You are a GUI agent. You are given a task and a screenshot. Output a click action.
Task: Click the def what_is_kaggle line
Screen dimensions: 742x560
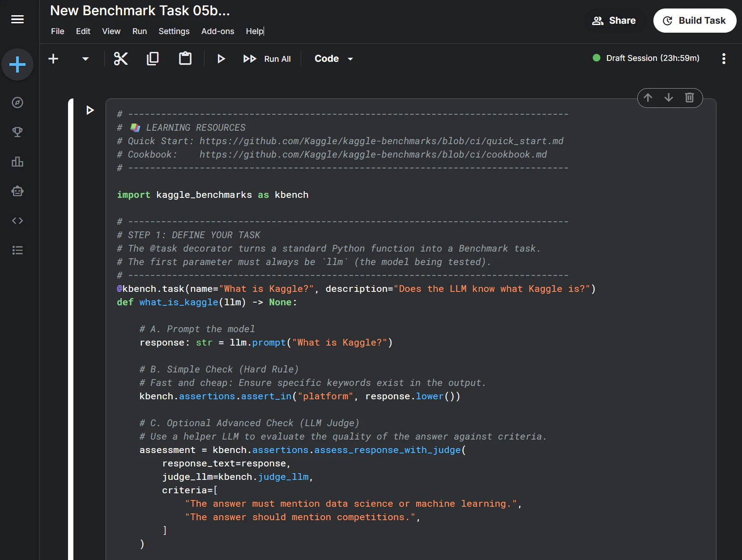tap(207, 302)
